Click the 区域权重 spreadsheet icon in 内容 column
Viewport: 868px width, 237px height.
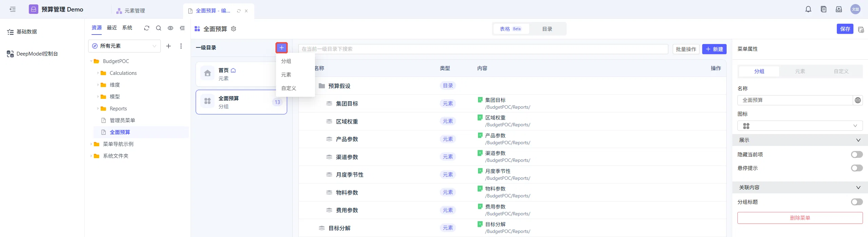[480, 117]
